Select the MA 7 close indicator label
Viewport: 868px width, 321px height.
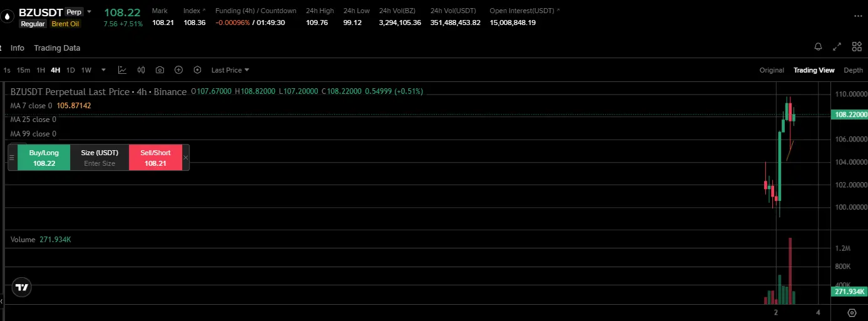31,106
